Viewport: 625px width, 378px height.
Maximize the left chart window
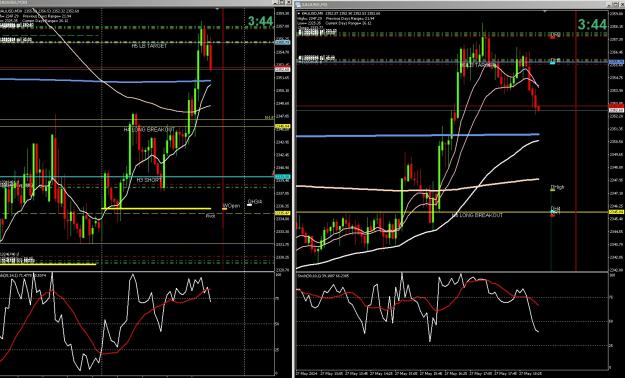281,2
